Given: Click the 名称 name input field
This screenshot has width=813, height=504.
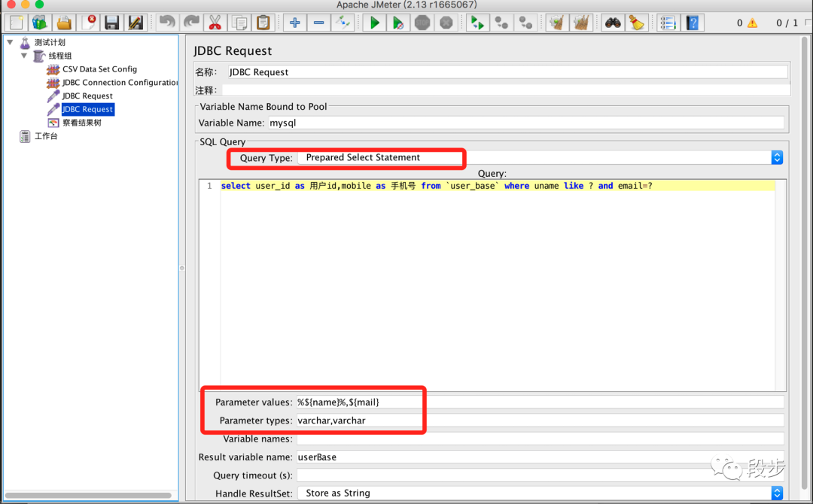Looking at the screenshot, I should pos(508,72).
